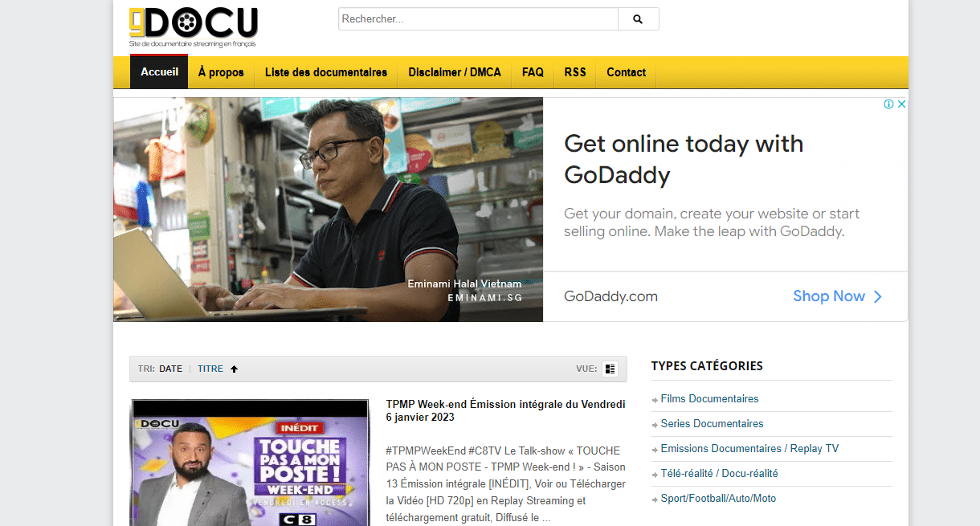Click the DOCU site logo
Image resolution: width=980 pixels, height=526 pixels.
point(193,27)
